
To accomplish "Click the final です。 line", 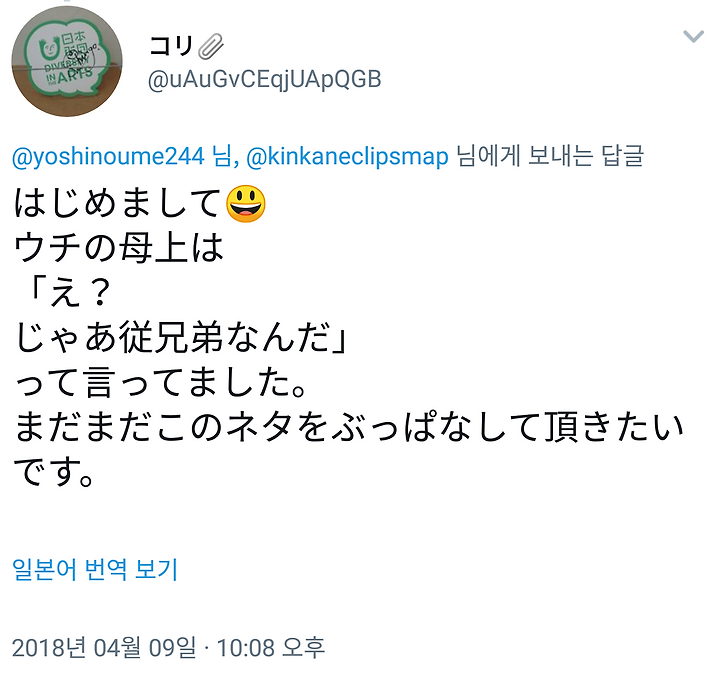I will click(x=54, y=472).
